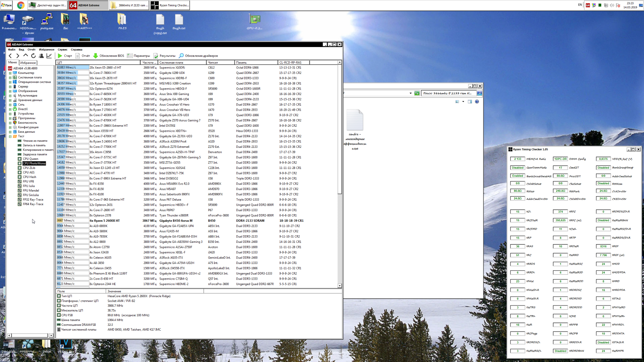Expand the Системная плата tree node

click(x=10, y=78)
